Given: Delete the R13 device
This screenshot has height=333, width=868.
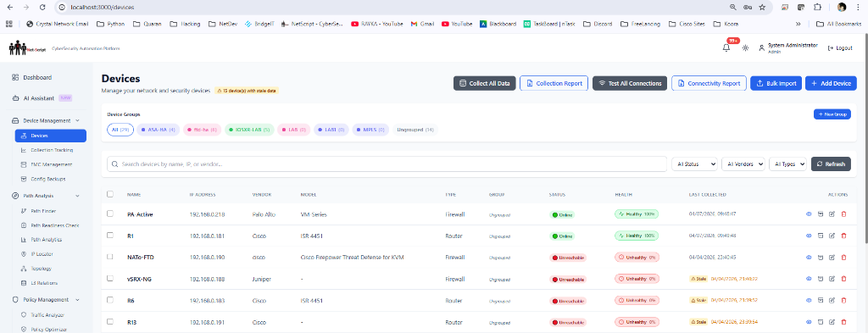Looking at the screenshot, I should pyautogui.click(x=843, y=322).
